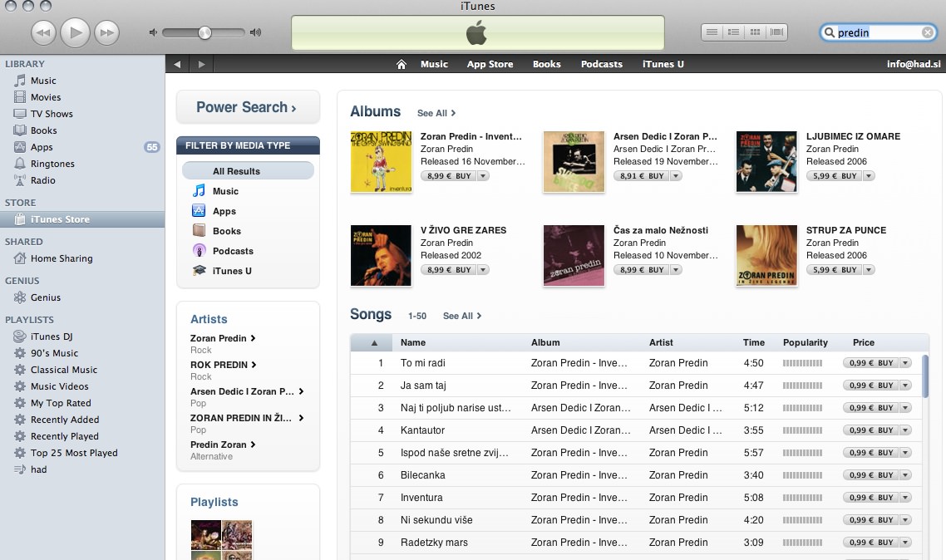The width and height of the screenshot is (946, 560).
Task: Open the buy dropdown arrow for LJUBIMEC IZ OMARE
Action: point(869,176)
